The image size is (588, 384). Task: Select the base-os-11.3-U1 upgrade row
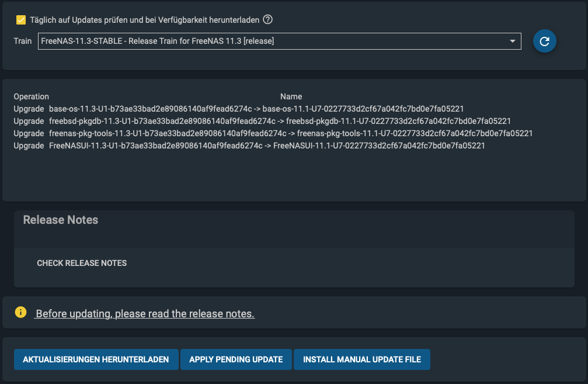pos(239,109)
